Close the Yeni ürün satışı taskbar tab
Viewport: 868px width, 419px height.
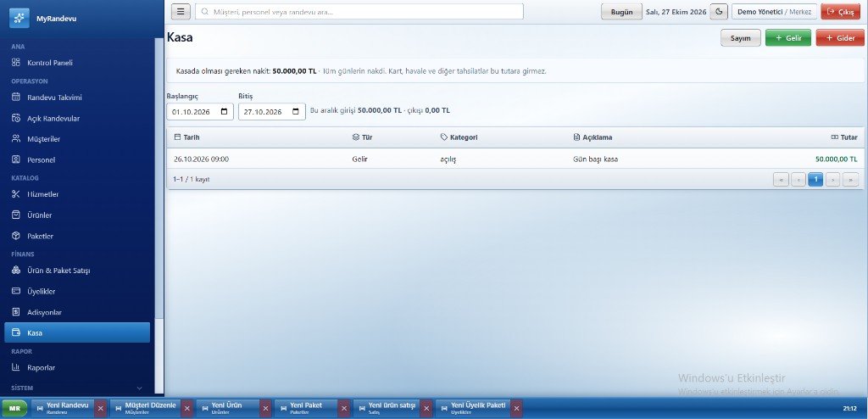(426, 409)
